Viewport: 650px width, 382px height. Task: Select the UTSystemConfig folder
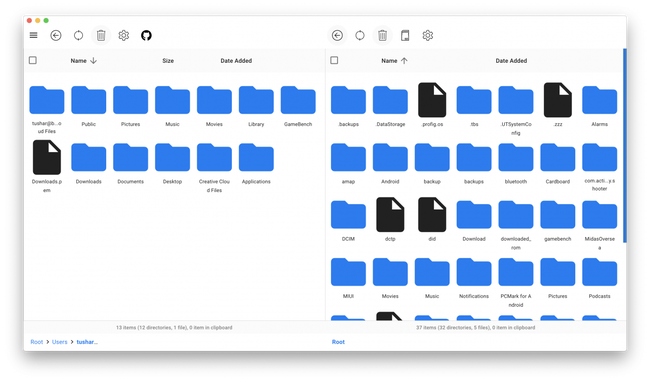[516, 111]
